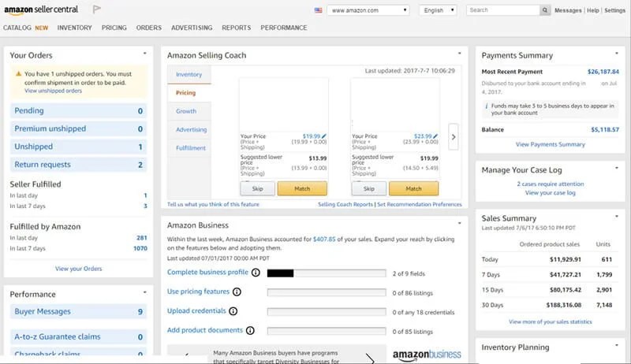Screen dimensions: 631x364
Task: Click the Help link in header
Action: pyautogui.click(x=593, y=10)
